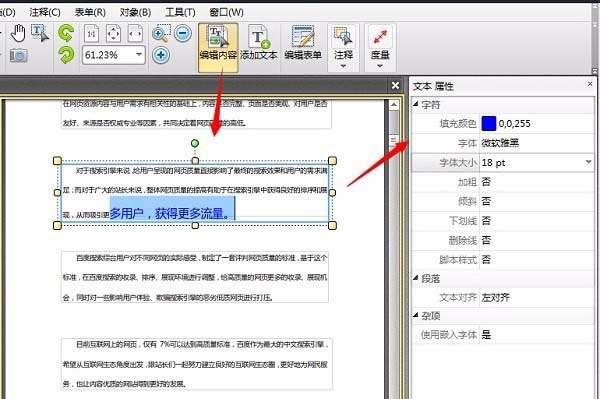Open the 对象(B) menu
The height and width of the screenshot is (399, 600).
135,12
